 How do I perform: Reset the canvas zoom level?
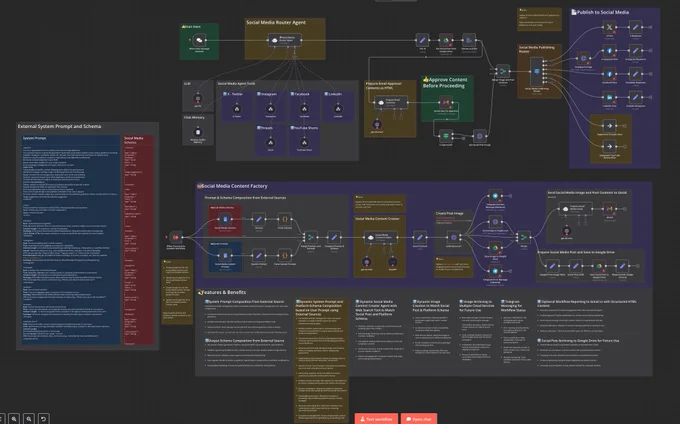tap(43, 419)
